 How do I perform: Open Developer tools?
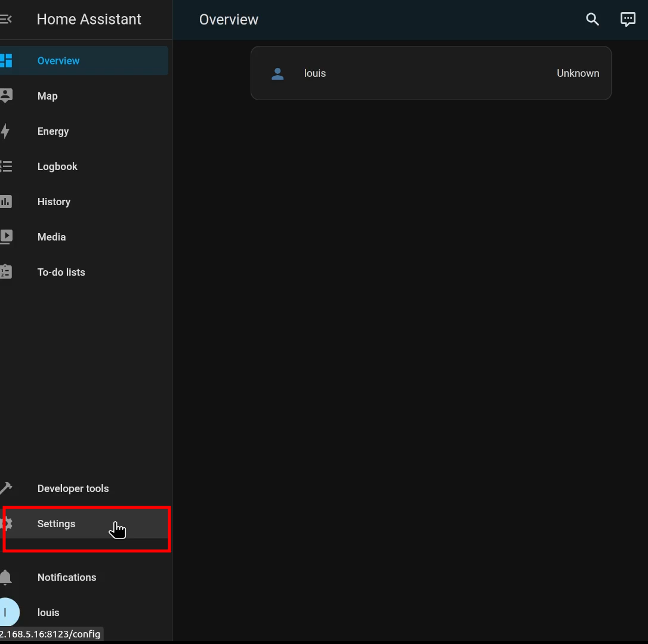[84, 488]
